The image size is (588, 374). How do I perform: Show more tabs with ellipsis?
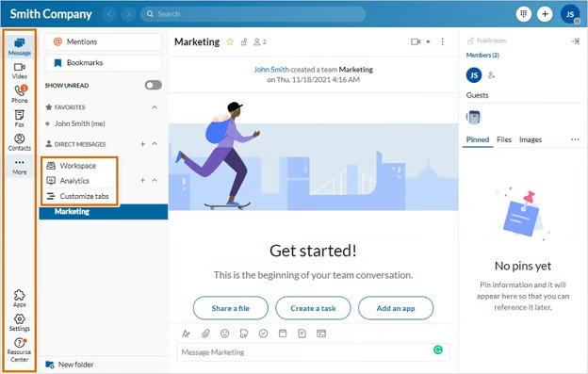tap(575, 139)
